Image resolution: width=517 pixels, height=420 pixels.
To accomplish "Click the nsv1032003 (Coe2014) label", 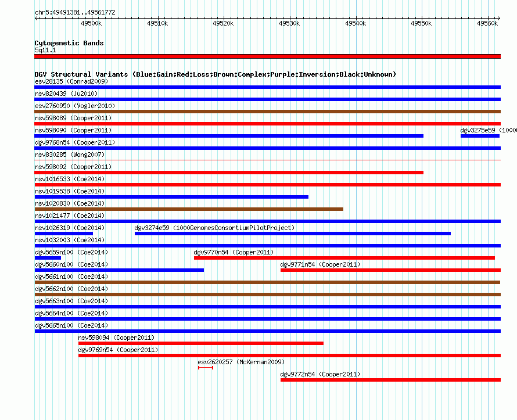I will pyautogui.click(x=70, y=240).
